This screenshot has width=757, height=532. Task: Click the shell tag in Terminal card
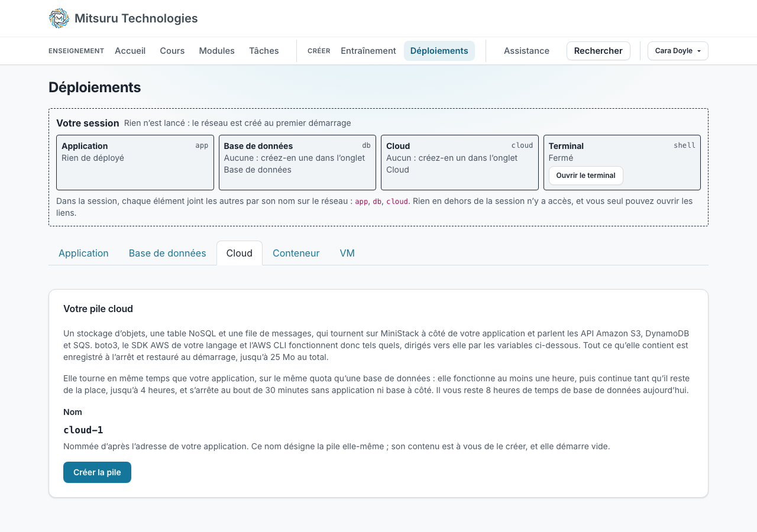[684, 145]
